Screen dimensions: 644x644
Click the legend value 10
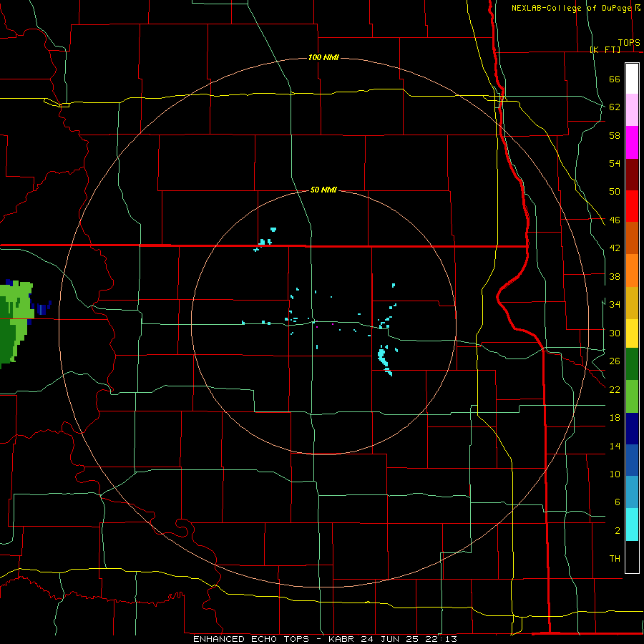[x=615, y=474]
